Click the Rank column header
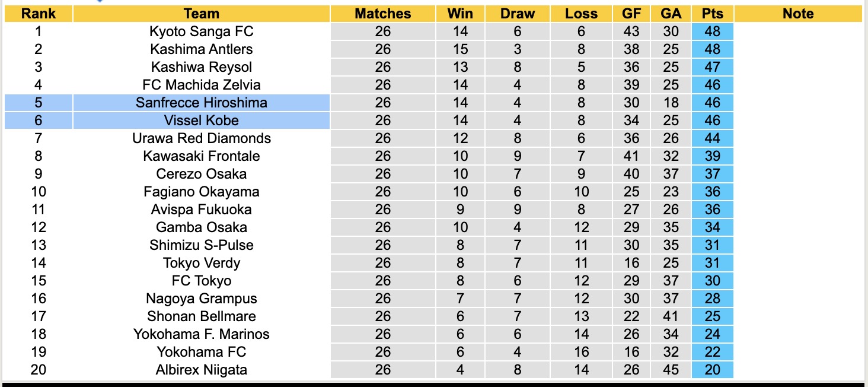This screenshot has width=868, height=387. click(x=38, y=14)
